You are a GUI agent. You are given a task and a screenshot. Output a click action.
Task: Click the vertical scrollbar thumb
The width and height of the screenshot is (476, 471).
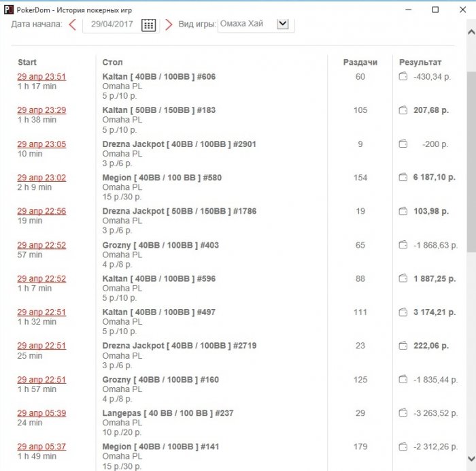471,162
